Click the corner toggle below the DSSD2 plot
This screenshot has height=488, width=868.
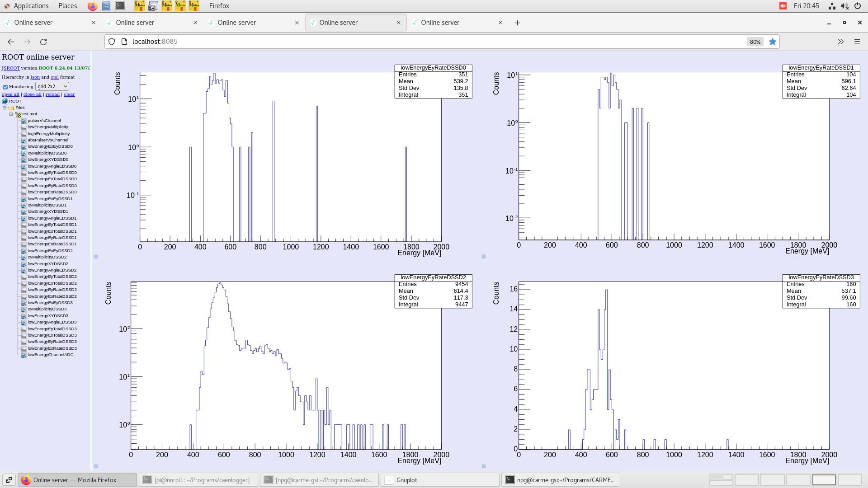[x=96, y=466]
